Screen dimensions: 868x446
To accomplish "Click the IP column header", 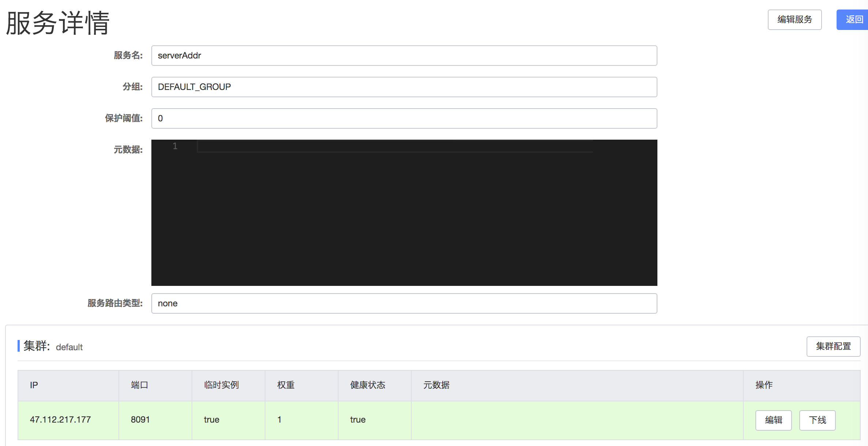I will [x=34, y=385].
